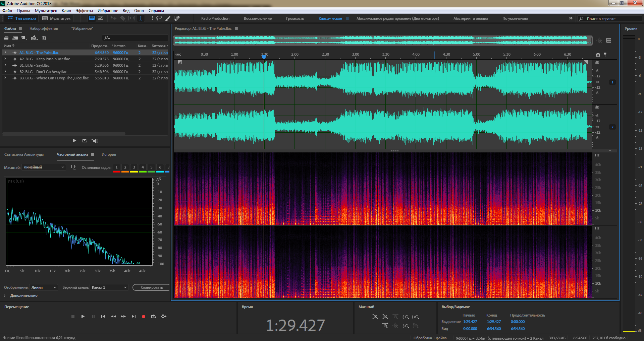Select the Paintbrush Selection tool

[168, 18]
